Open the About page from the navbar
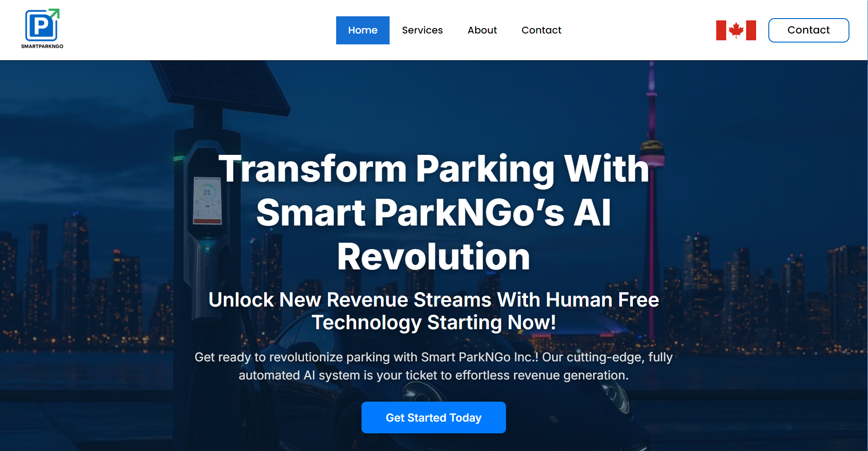The height and width of the screenshot is (451, 868). click(x=482, y=30)
